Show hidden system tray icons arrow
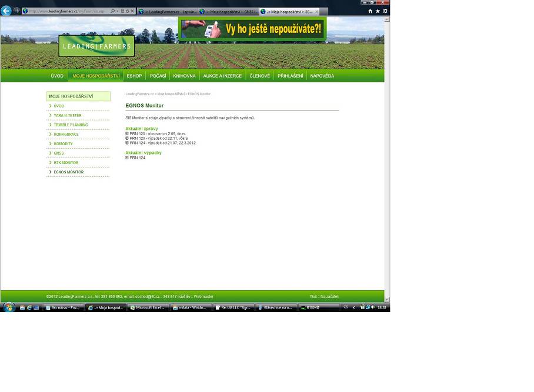 click(x=354, y=307)
